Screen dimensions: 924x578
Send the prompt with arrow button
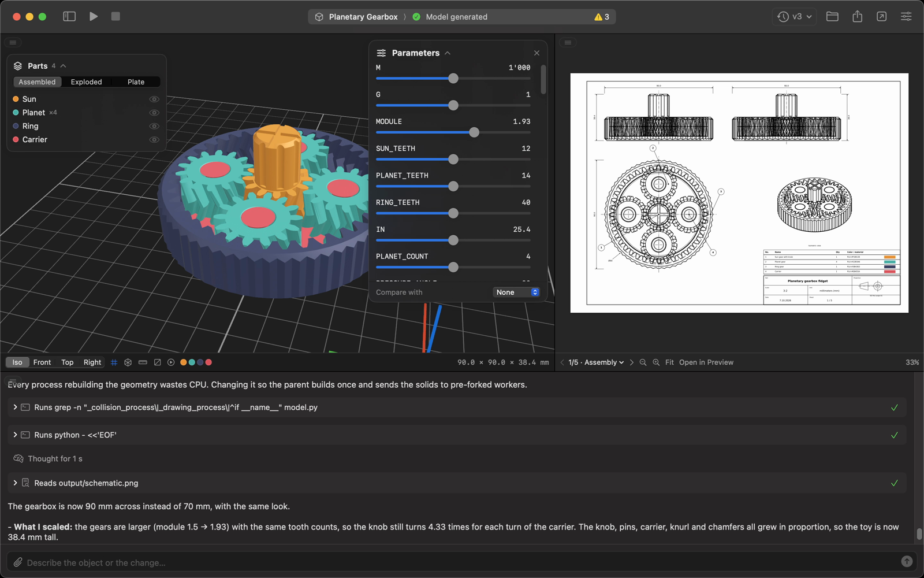point(907,561)
